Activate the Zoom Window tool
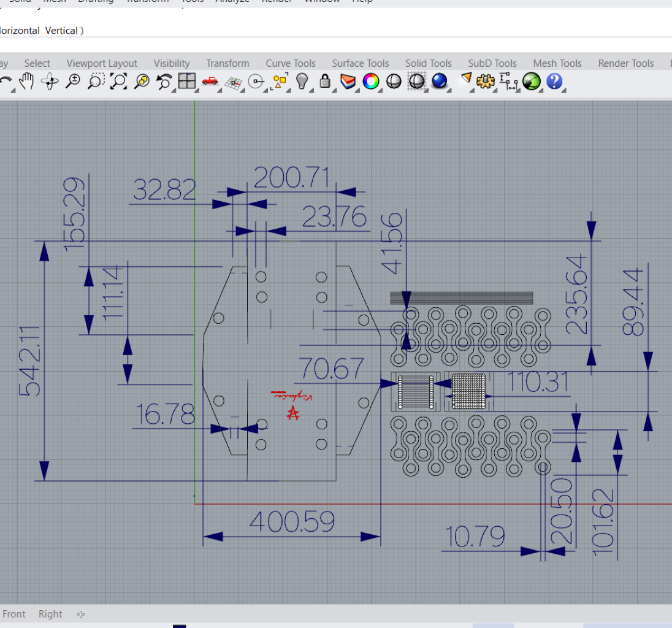Viewport: 672px width, 628px height. pyautogui.click(x=96, y=81)
